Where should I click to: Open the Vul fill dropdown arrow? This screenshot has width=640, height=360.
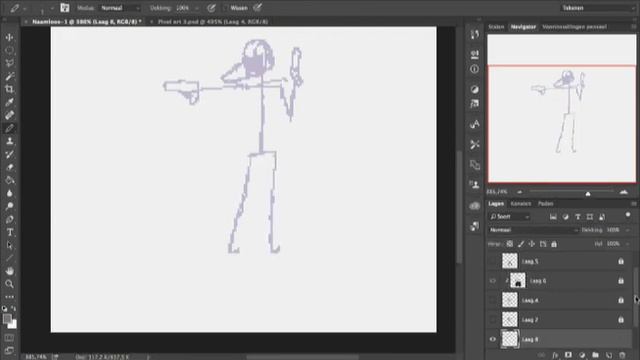point(628,244)
